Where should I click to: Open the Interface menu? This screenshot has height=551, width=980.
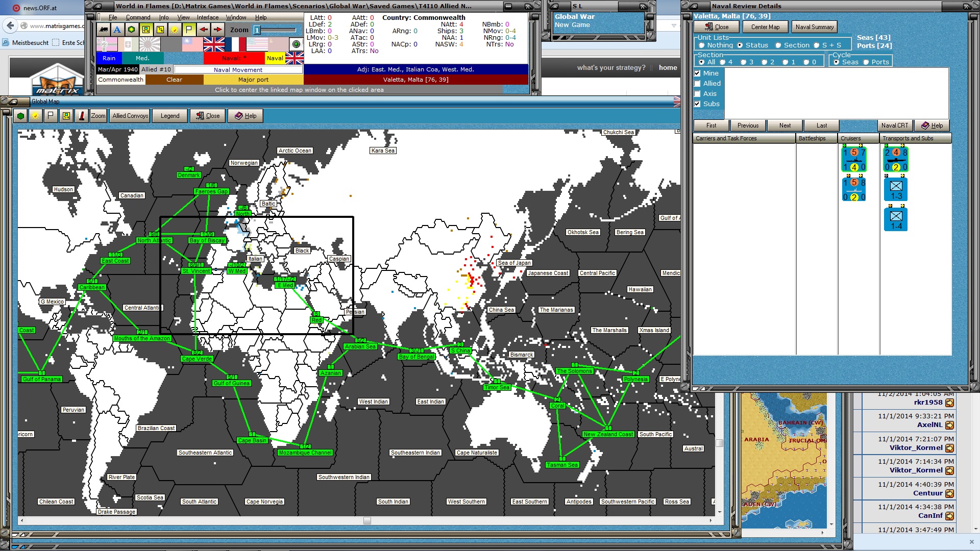tap(208, 17)
